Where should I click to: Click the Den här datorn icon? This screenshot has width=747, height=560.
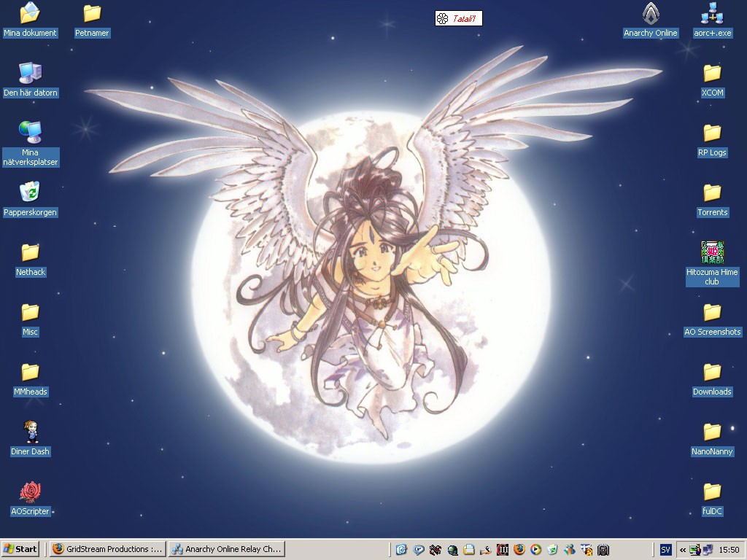coord(30,73)
